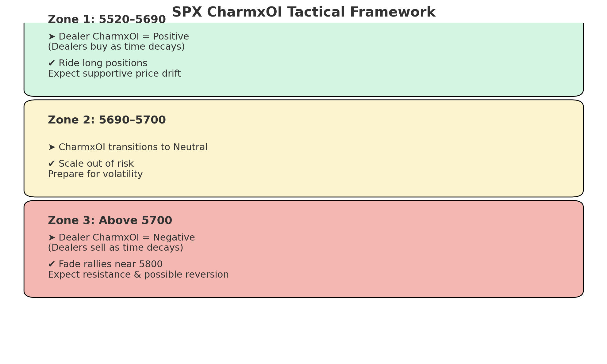Select the SPX CharmxOI Tactical Framework title
The height and width of the screenshot is (364, 607).
[x=303, y=12]
